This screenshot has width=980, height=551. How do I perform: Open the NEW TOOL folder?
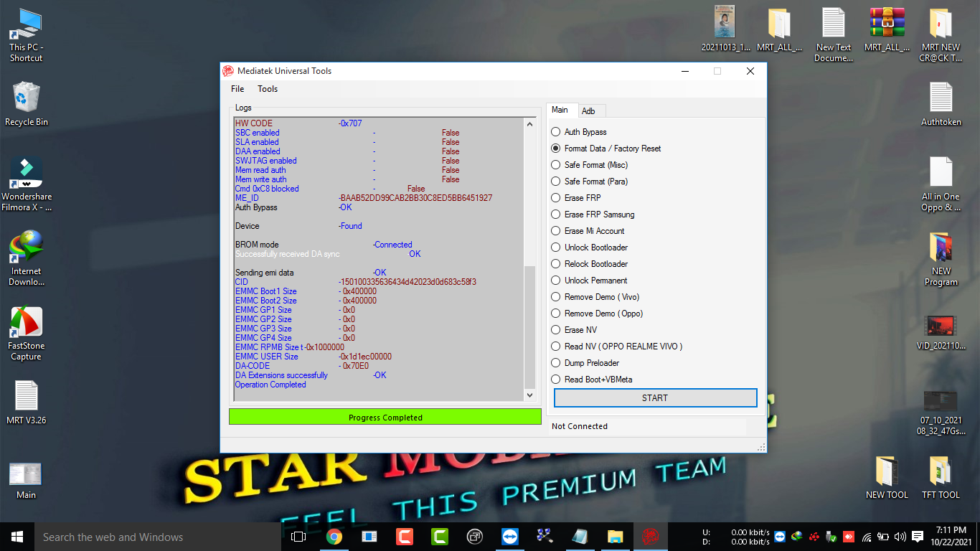click(x=887, y=477)
